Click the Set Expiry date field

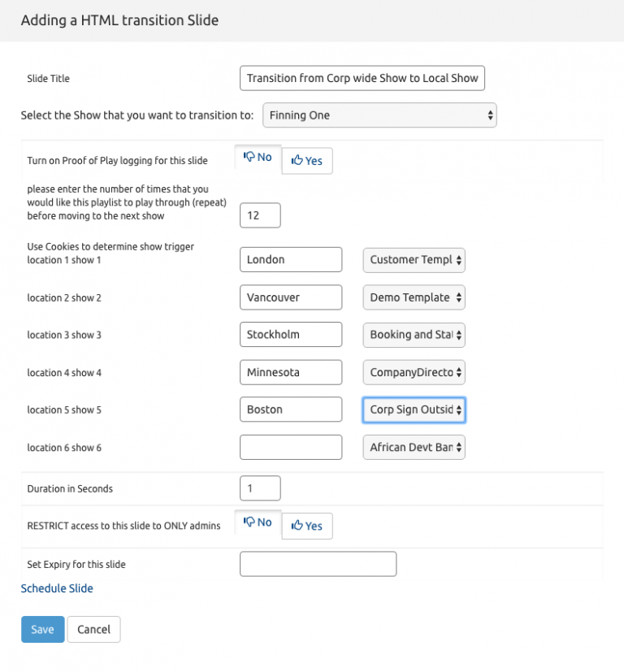pyautogui.click(x=318, y=564)
